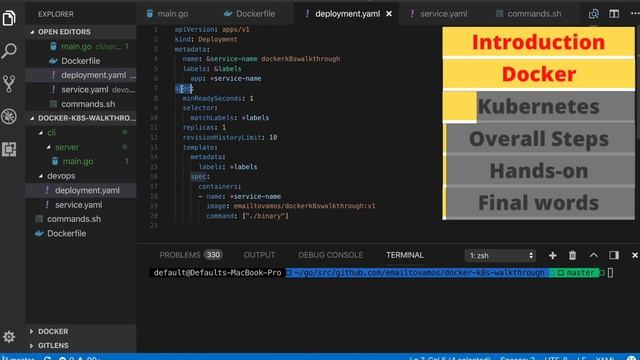Open Dockerfile in project root
640x360 pixels.
click(x=81, y=233)
